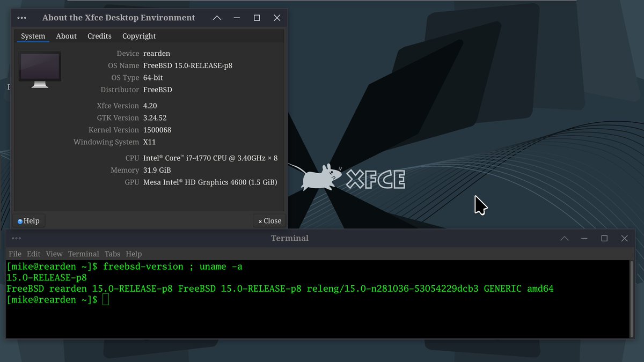Viewport: 644px width, 362px height.
Task: Roll up the About Xfce window
Action: point(217,18)
